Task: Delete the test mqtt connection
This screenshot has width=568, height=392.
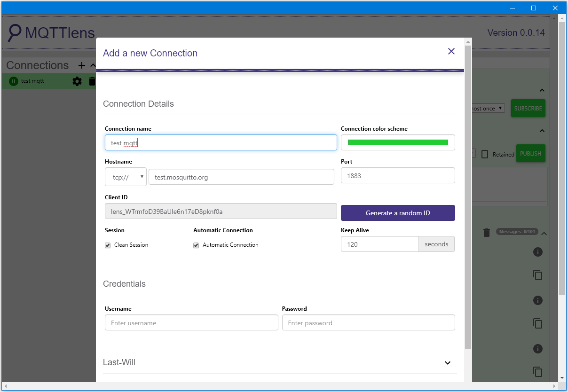Action: [x=92, y=81]
